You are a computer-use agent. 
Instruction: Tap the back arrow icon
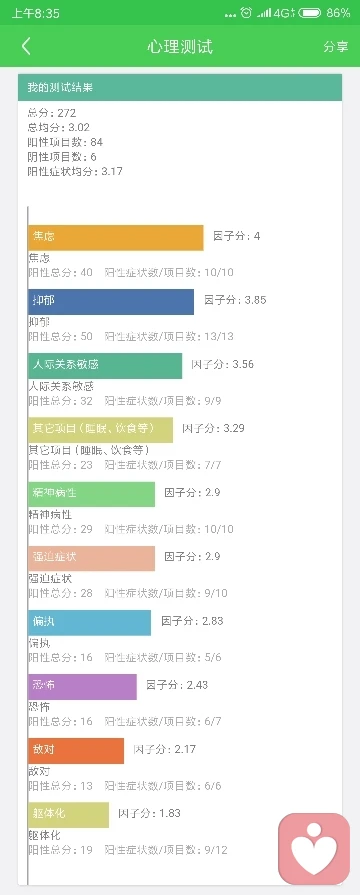pos(26,46)
